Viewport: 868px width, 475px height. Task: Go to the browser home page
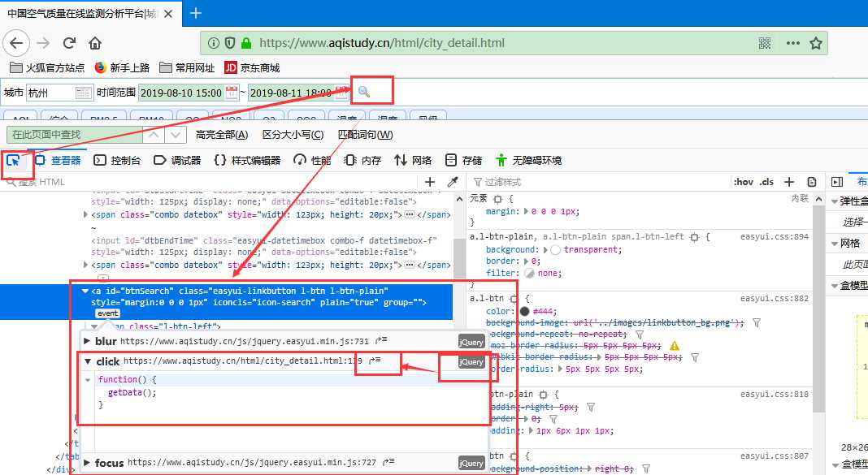tap(95, 43)
